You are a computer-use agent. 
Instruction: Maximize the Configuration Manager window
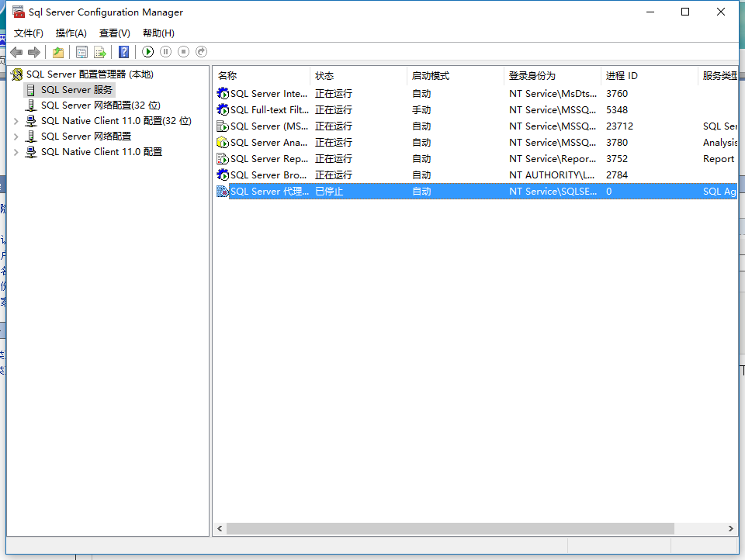pyautogui.click(x=685, y=12)
